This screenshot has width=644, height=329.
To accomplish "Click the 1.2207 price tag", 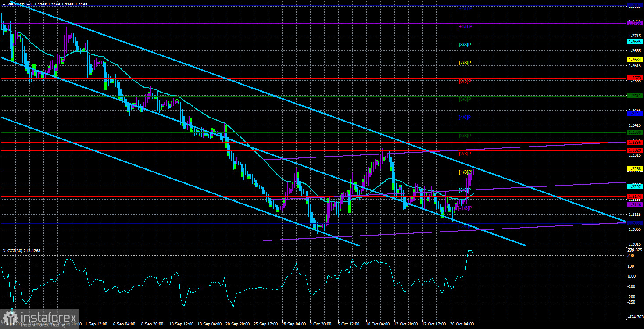I will pos(634,187).
